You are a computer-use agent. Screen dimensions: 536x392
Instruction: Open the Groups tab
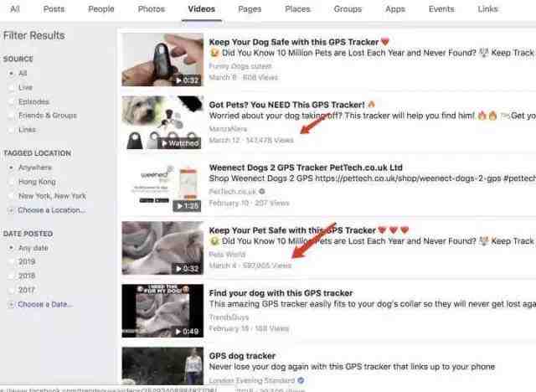point(348,9)
